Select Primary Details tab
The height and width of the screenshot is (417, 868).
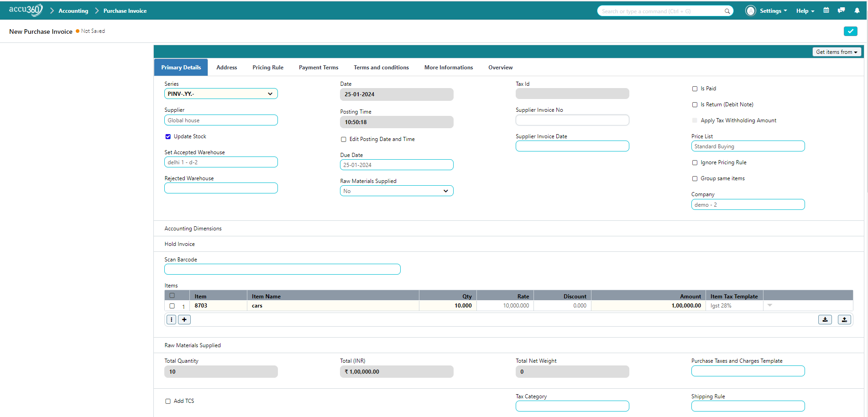181,68
